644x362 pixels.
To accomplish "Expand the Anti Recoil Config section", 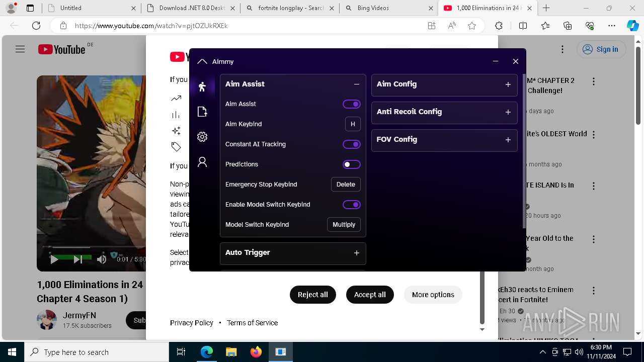I will (508, 112).
